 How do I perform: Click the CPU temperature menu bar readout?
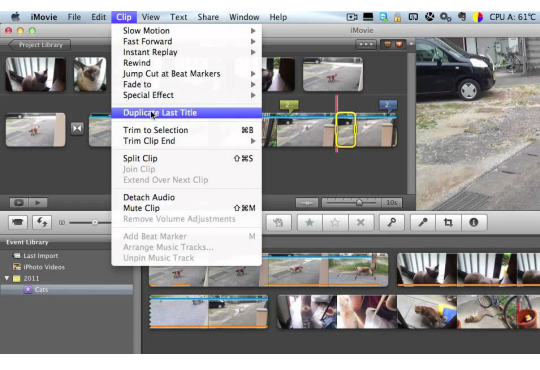[512, 17]
